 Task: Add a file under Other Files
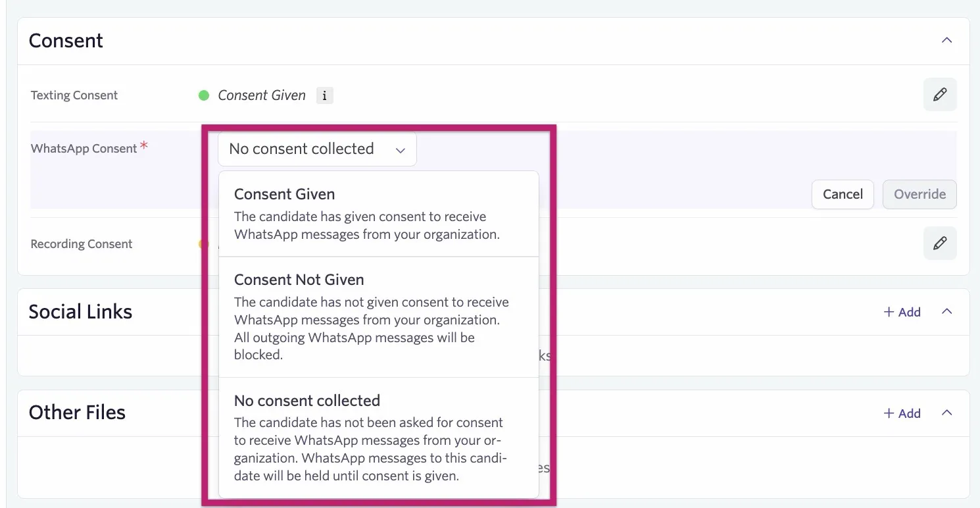point(902,413)
